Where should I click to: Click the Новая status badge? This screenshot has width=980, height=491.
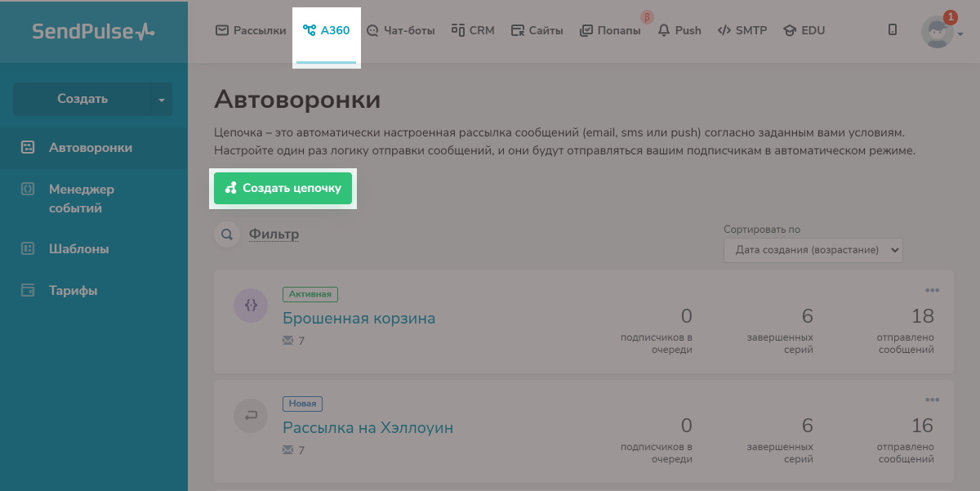(x=303, y=404)
